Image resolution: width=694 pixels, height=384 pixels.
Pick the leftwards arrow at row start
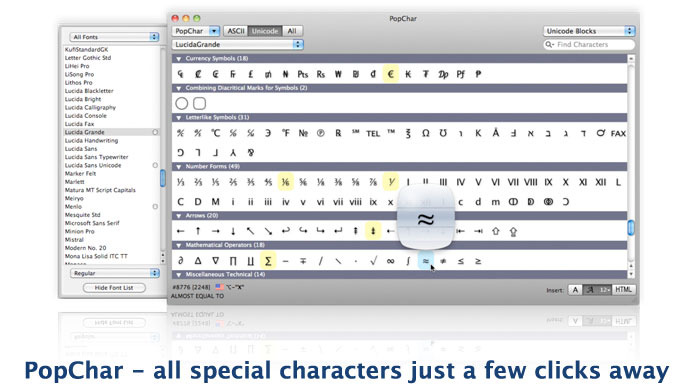(180, 231)
